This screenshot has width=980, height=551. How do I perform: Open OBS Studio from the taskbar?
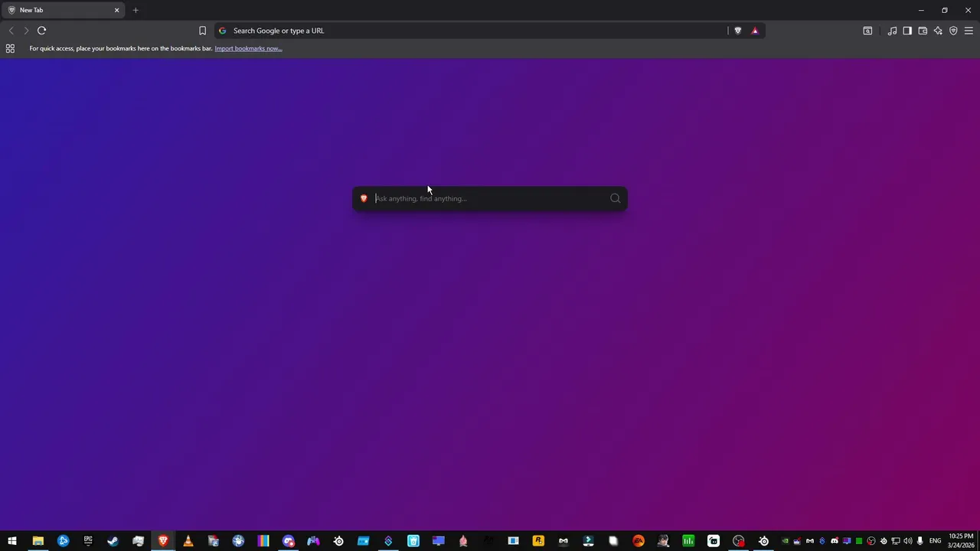(x=739, y=541)
